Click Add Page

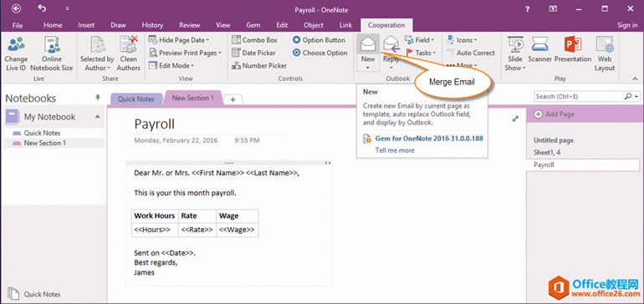[x=554, y=114]
